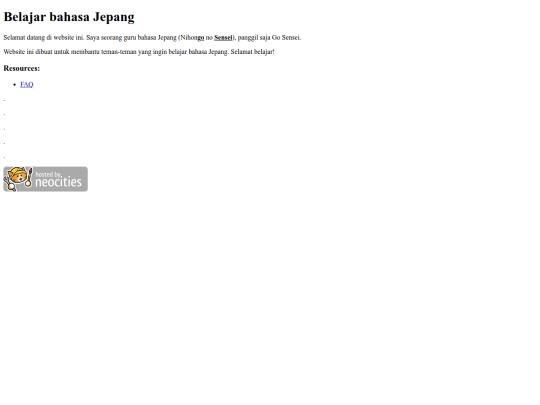Click the Belajar bahasa Jepang heading
Screen dimensions: 540x405
point(69,17)
